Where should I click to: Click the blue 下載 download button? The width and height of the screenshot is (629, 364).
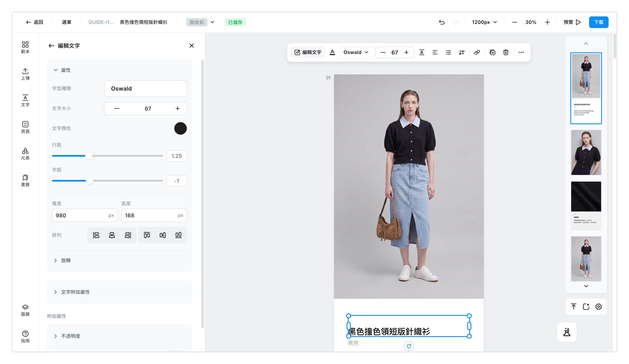pos(599,22)
